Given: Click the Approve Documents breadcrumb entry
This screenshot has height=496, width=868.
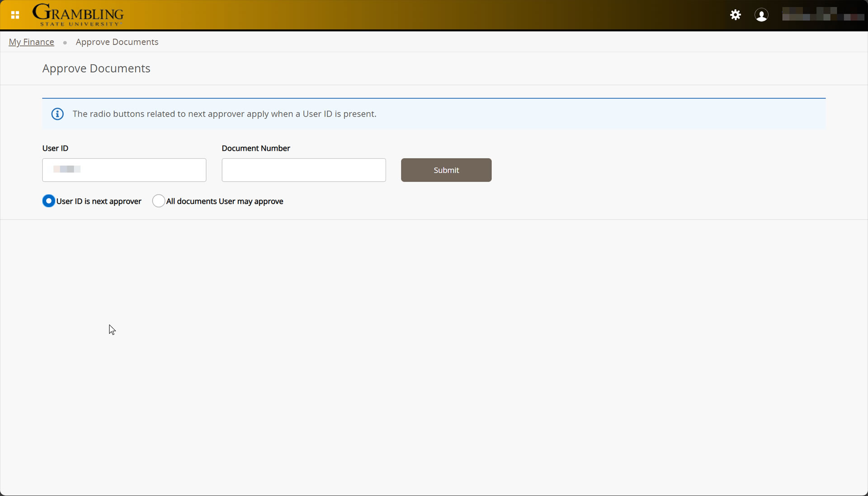Looking at the screenshot, I should (117, 42).
